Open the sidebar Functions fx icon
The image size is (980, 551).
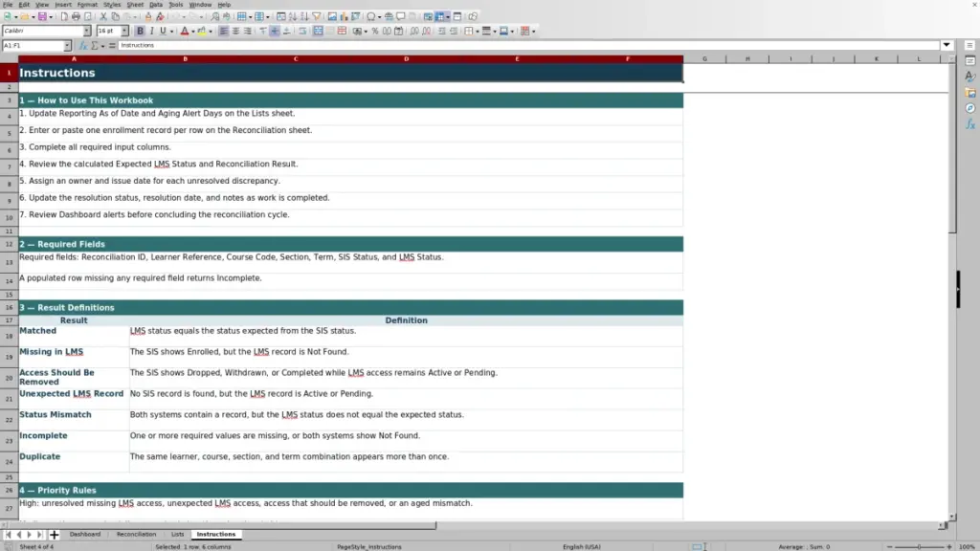[x=970, y=124]
